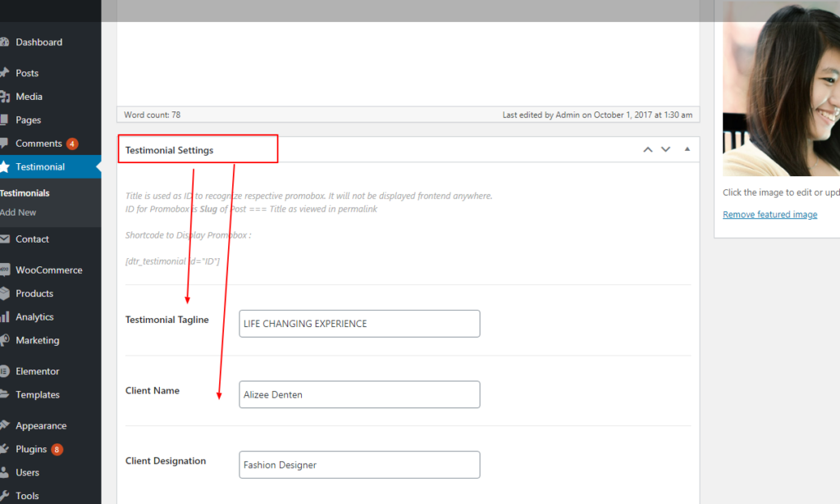Click the Testimonial Tagline text field
The image size is (840, 504).
pos(359,324)
